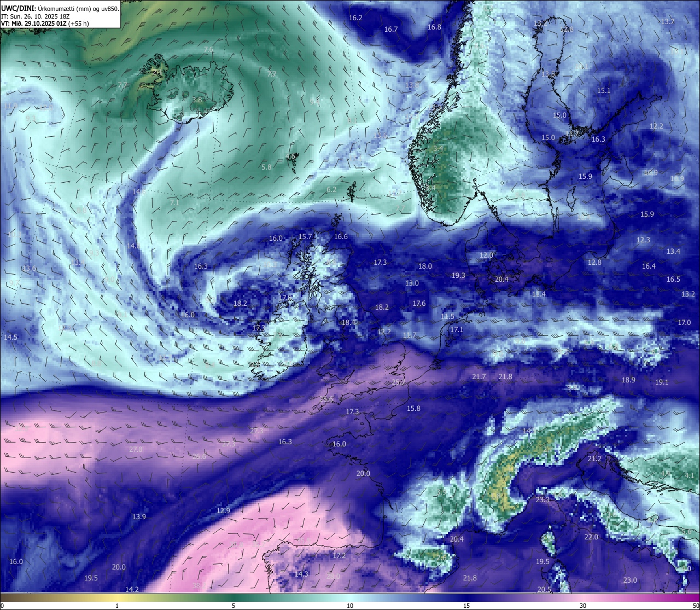Click the colorbar tick labeled 15
Image resolution: width=700 pixels, height=610 pixels.
coord(466,606)
